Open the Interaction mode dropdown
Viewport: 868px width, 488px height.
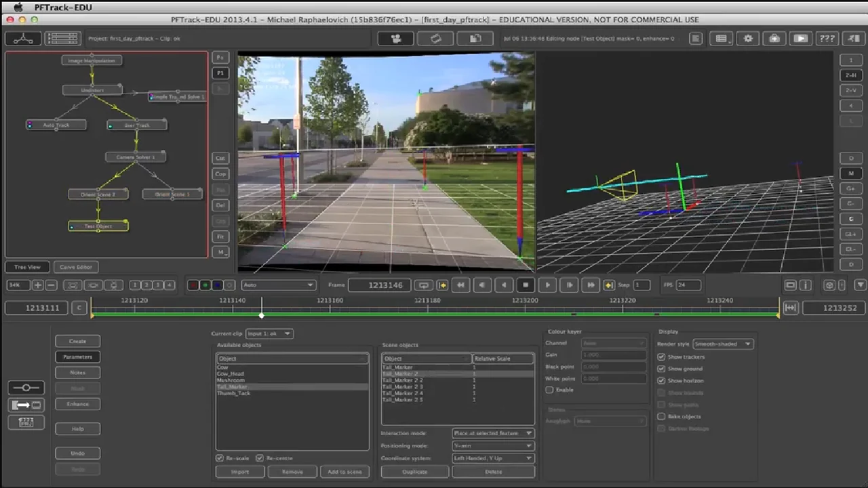pyautogui.click(x=493, y=433)
